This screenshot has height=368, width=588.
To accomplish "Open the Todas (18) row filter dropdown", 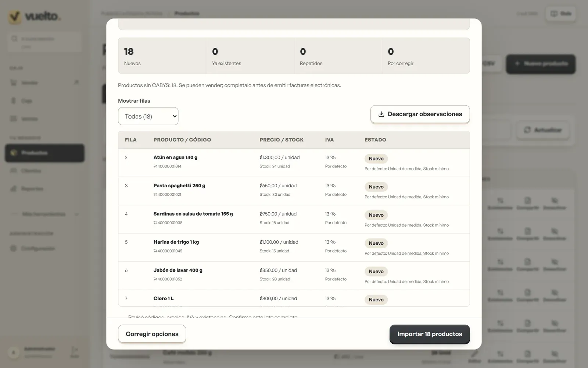I will pos(148,116).
